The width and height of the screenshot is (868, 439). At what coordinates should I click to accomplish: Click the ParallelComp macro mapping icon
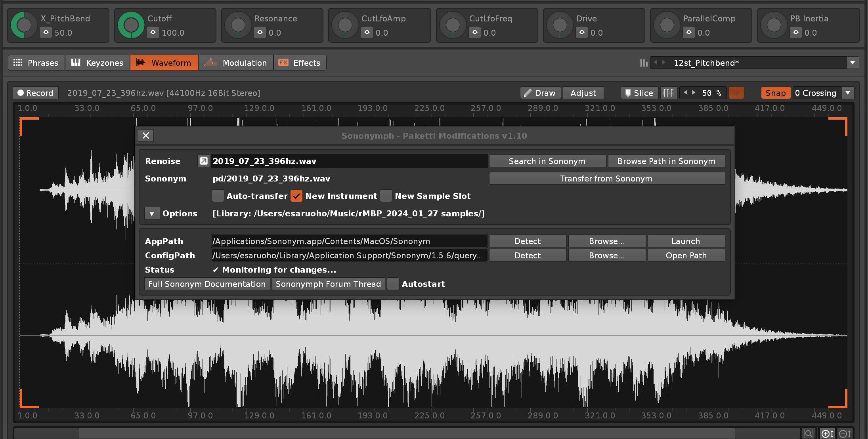click(x=689, y=32)
